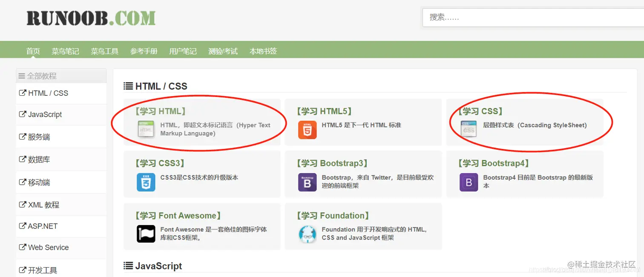The image size is (644, 277).
Task: Click the text 'HTML5 是下一代 HTML 标准'
Action: pos(362,125)
